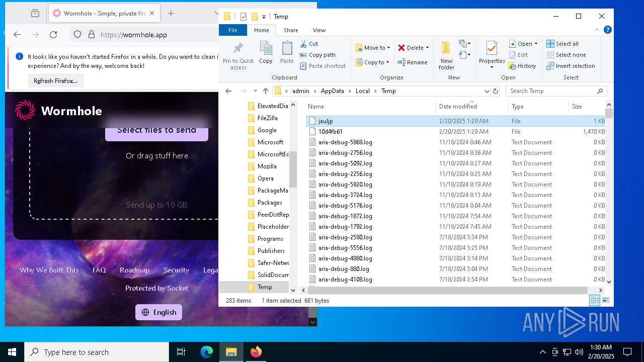Click Firefox tracking protection shield icon

[x=77, y=35]
